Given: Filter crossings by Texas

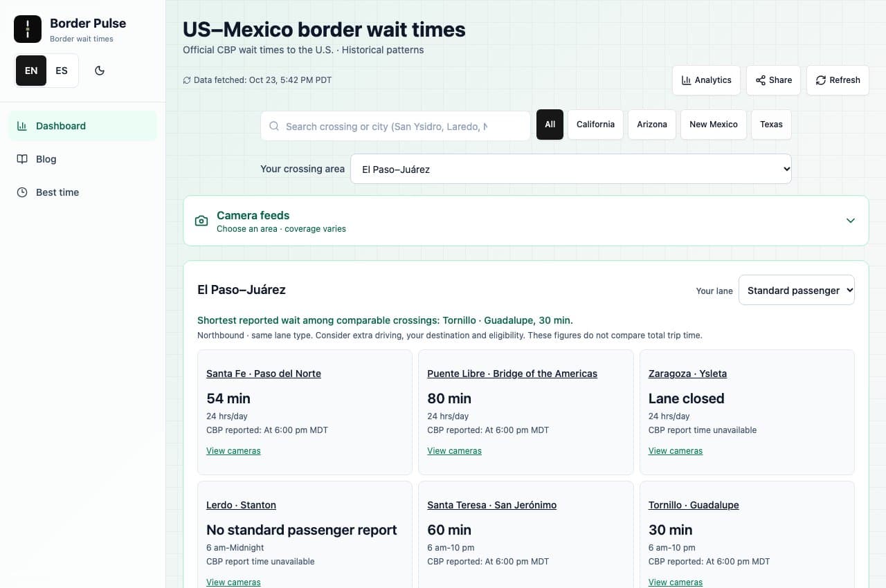Looking at the screenshot, I should 771,125.
